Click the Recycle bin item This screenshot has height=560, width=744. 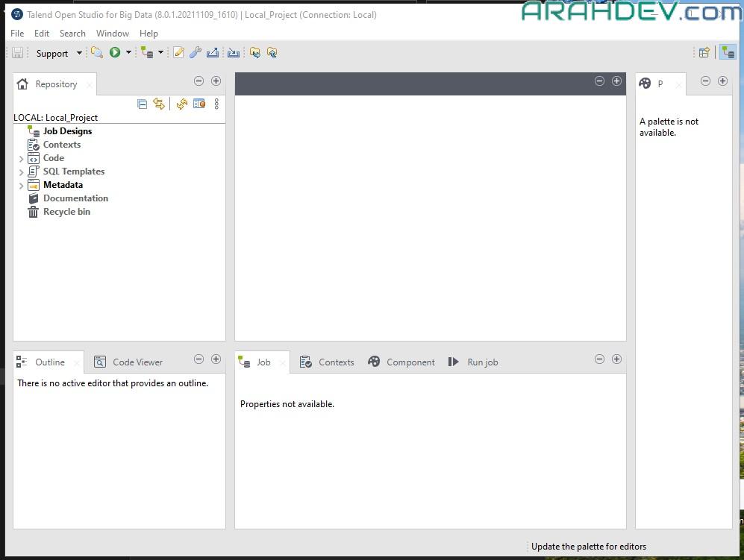(66, 212)
